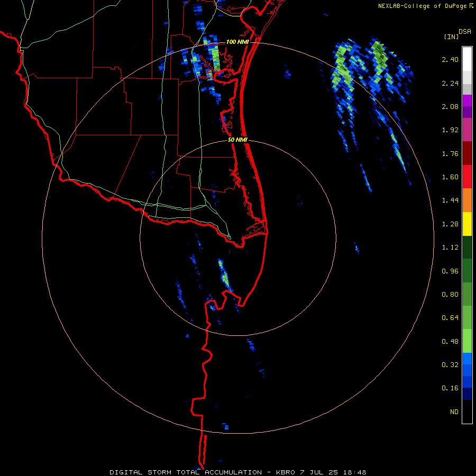
Task: Pick the lime green swatch near 0.48
Action: (x=467, y=341)
